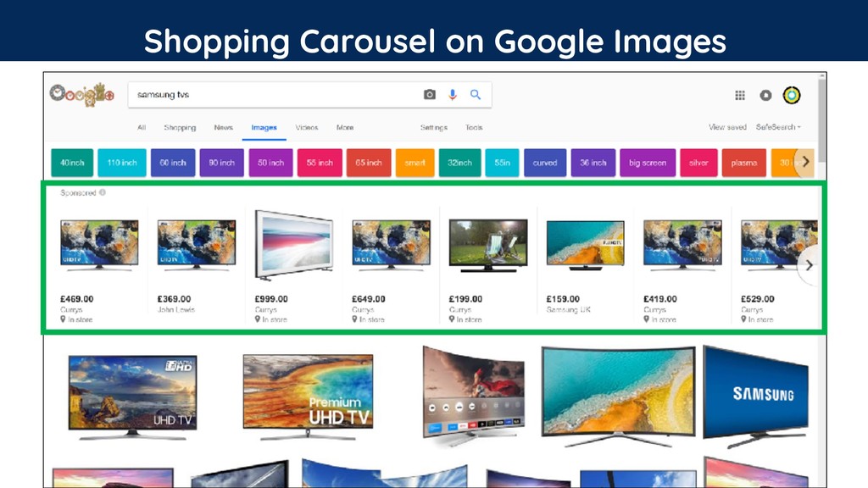The width and height of the screenshot is (868, 488).
Task: Open the £469.00 Currys TV ad
Action: [99, 265]
